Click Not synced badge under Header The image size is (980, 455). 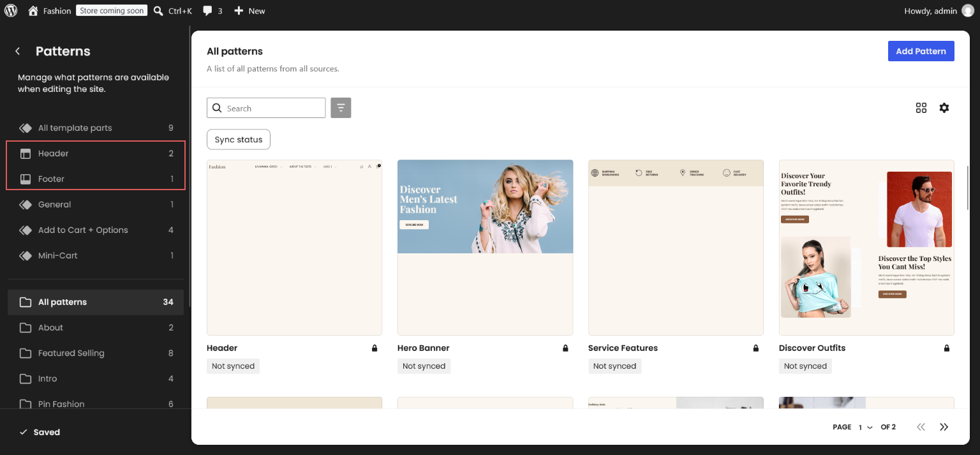click(233, 366)
